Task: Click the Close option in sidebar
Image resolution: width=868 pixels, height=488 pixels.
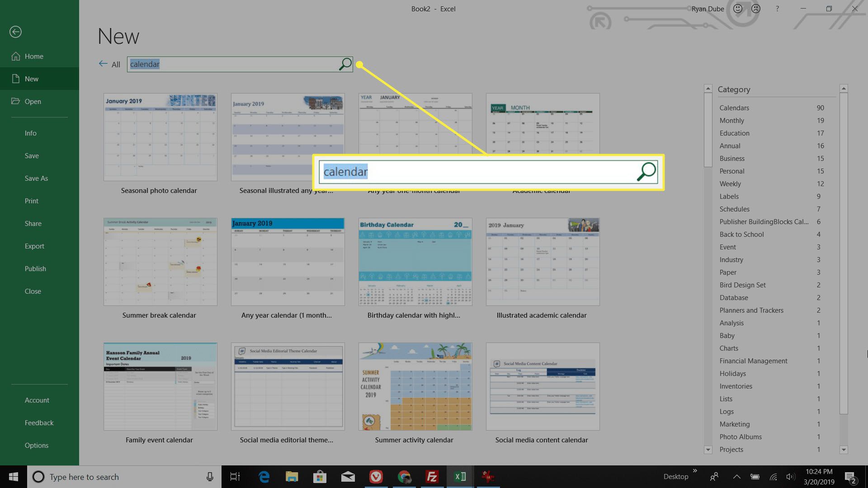Action: pos(33,291)
